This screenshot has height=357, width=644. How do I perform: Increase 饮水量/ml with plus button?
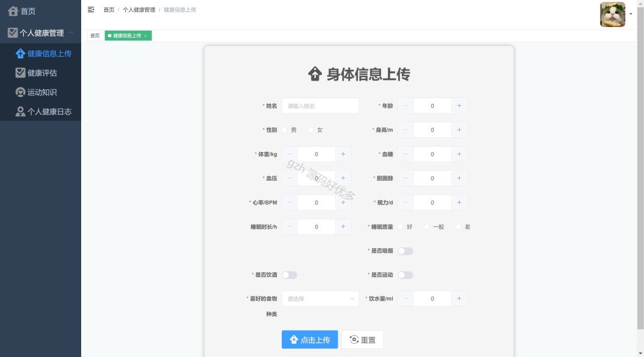[458, 298]
